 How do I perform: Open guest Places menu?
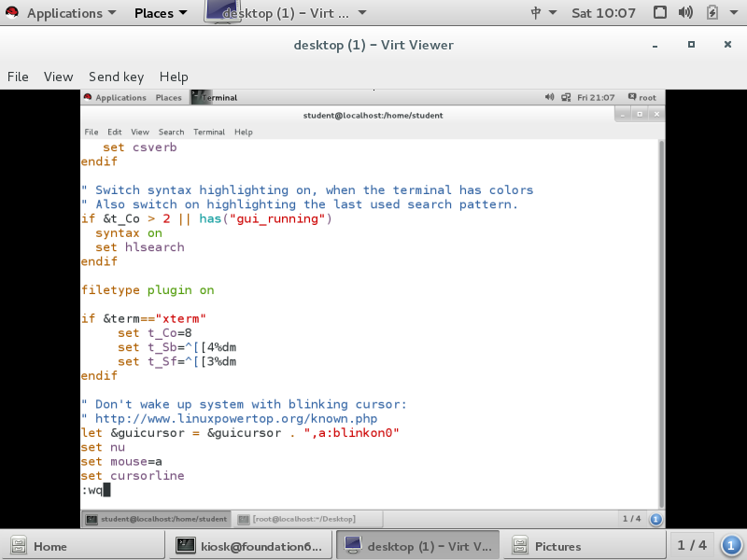click(x=169, y=98)
